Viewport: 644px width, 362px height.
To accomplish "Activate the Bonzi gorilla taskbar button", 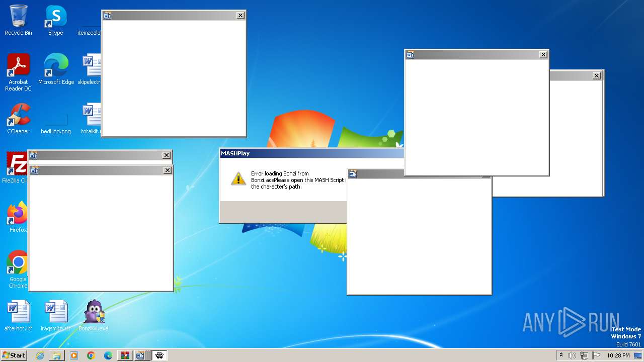I will 159,355.
